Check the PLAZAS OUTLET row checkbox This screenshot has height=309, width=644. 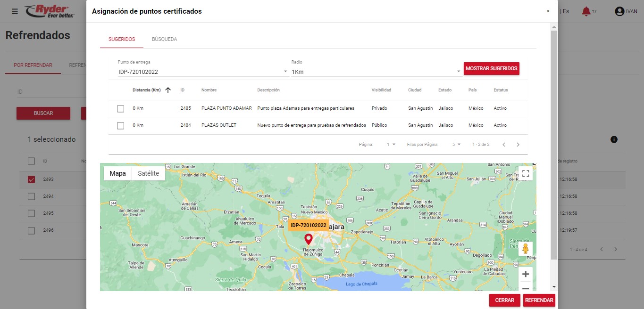[120, 126]
